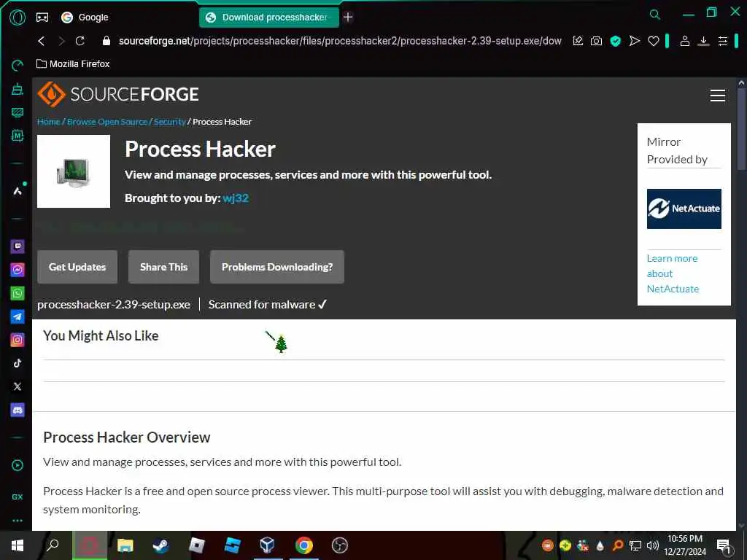Open X (Twitter) in the sidebar
This screenshot has width=747, height=560.
(x=18, y=386)
